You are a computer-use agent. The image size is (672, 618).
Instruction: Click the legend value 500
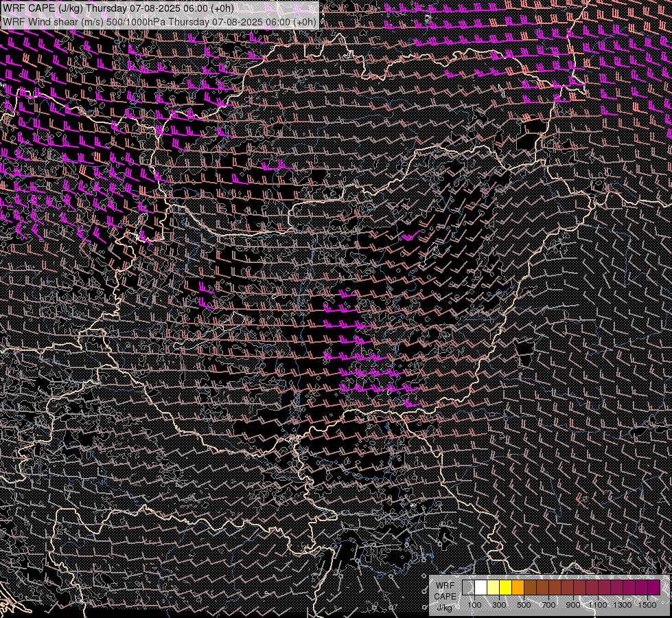(x=524, y=605)
